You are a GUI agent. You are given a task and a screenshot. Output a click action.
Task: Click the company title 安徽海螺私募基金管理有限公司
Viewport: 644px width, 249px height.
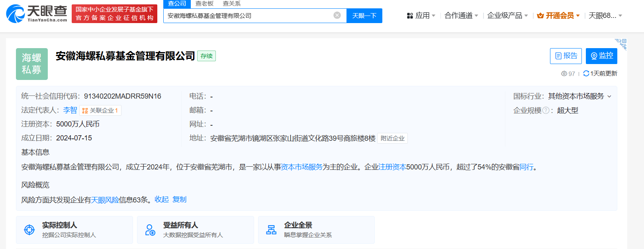pyautogui.click(x=125, y=56)
